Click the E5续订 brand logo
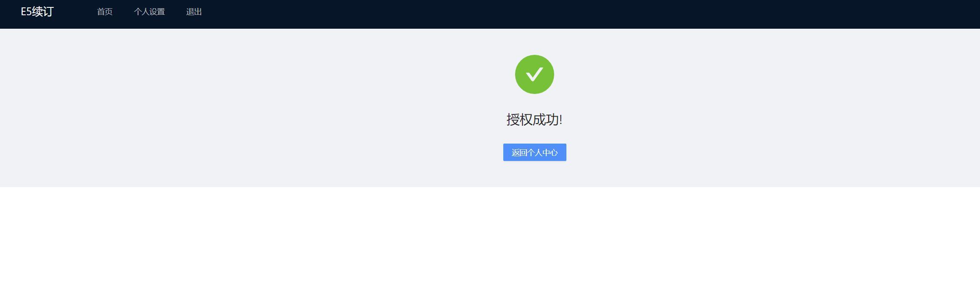 coord(37,12)
